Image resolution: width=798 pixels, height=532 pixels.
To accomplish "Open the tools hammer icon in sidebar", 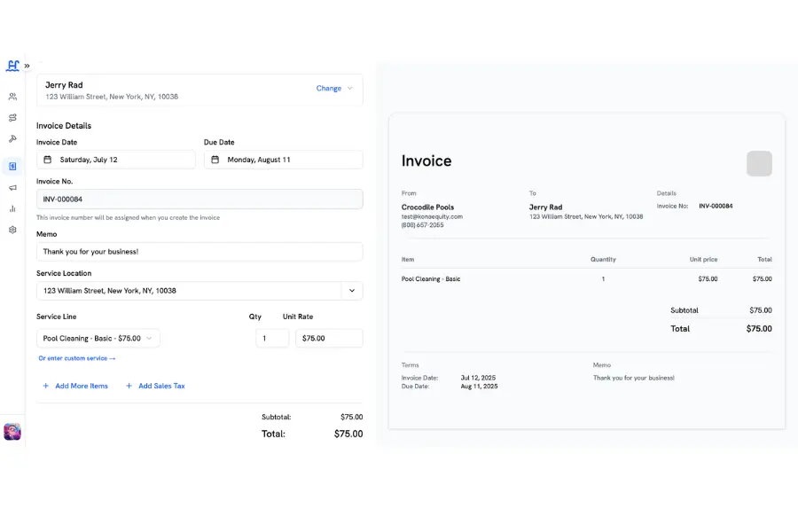I will click(12, 138).
